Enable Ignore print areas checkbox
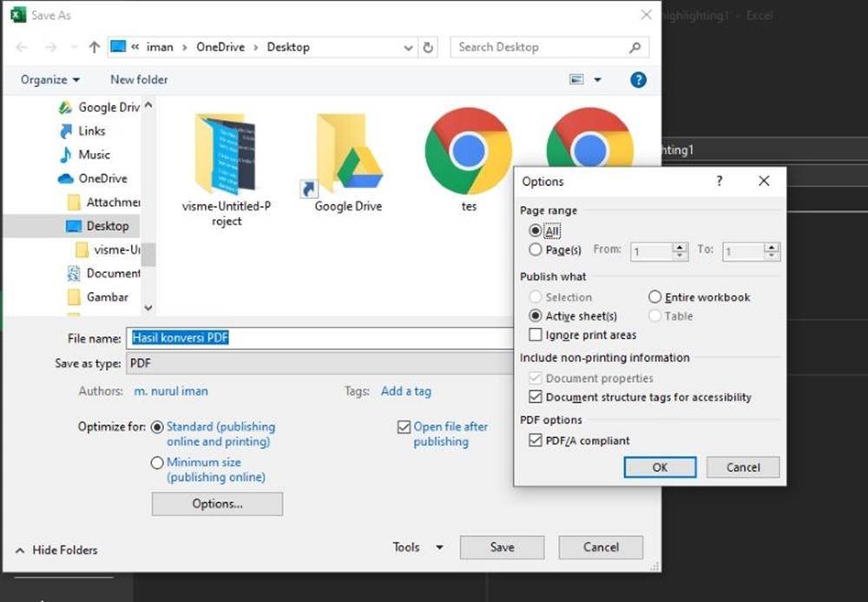 coord(536,334)
